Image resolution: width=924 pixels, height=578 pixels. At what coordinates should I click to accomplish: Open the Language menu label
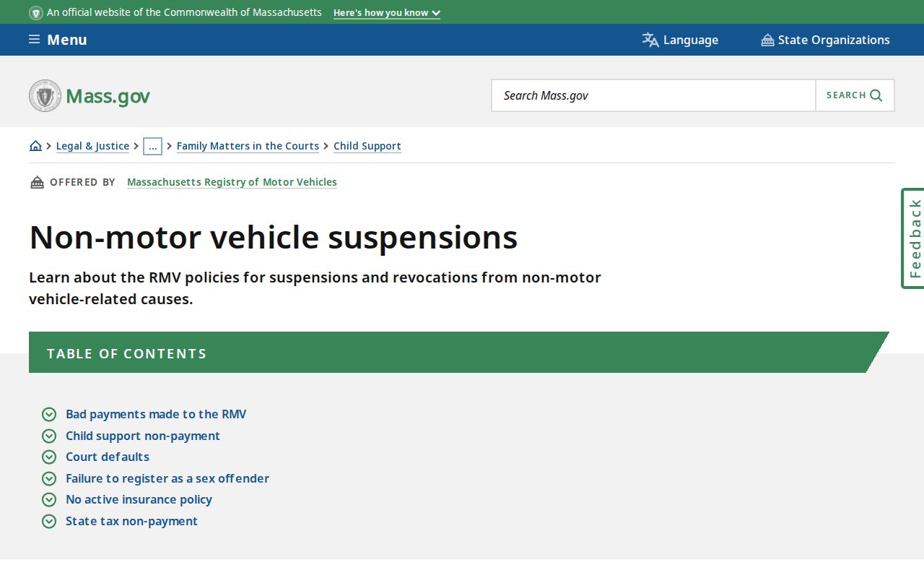[x=691, y=40]
